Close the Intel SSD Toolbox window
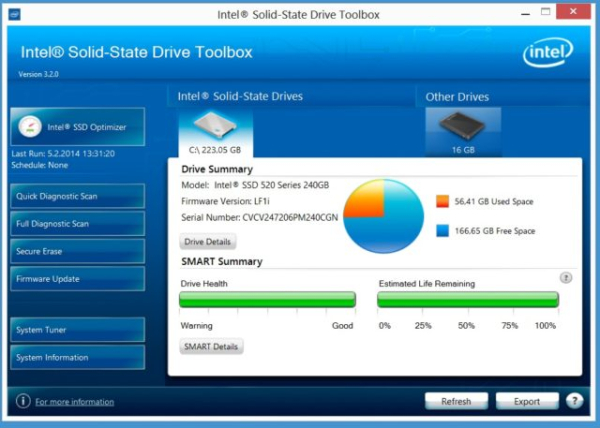This screenshot has height=428, width=600. [x=573, y=11]
